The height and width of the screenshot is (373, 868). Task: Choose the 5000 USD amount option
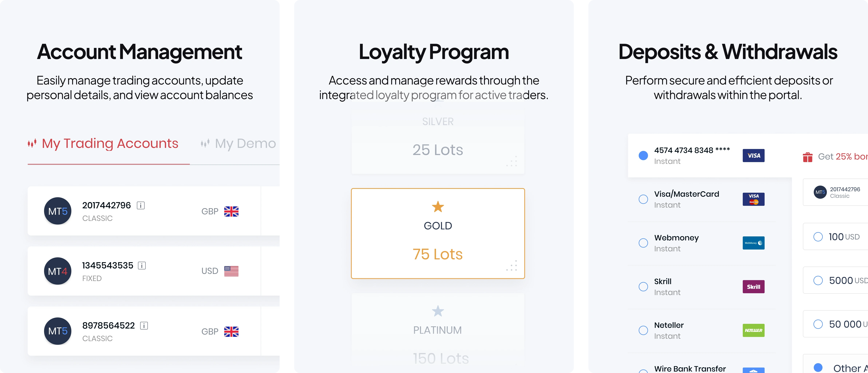coord(835,280)
